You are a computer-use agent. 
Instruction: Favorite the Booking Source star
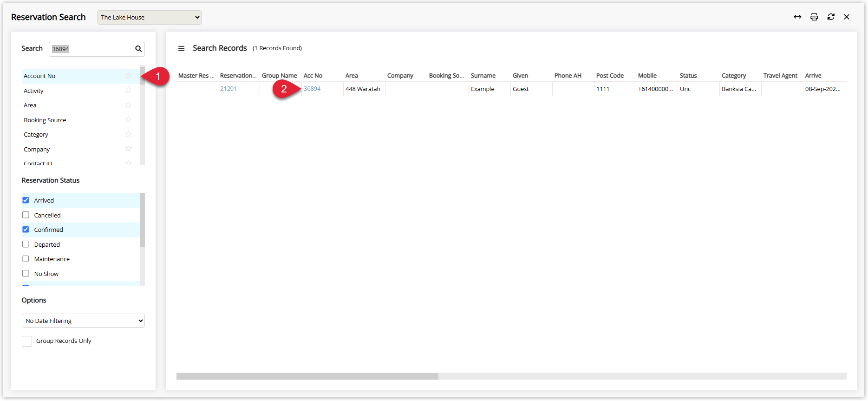pyautogui.click(x=128, y=119)
